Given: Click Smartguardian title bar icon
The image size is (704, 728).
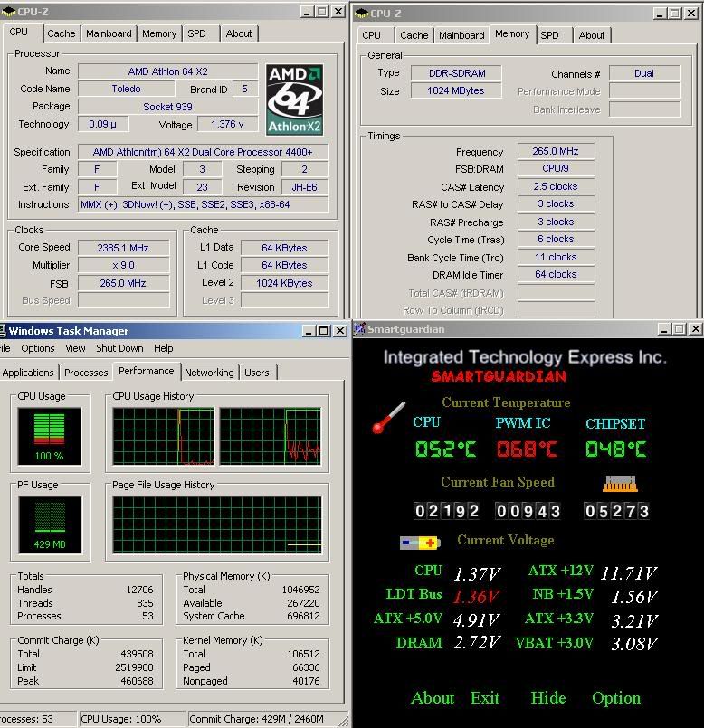Looking at the screenshot, I should tap(359, 329).
